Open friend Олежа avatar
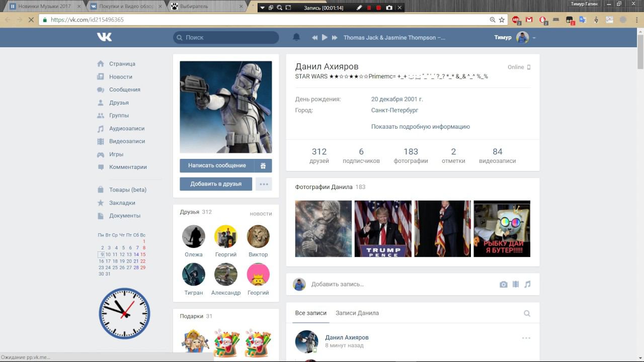Screen dimensions: 644x362 click(194, 236)
